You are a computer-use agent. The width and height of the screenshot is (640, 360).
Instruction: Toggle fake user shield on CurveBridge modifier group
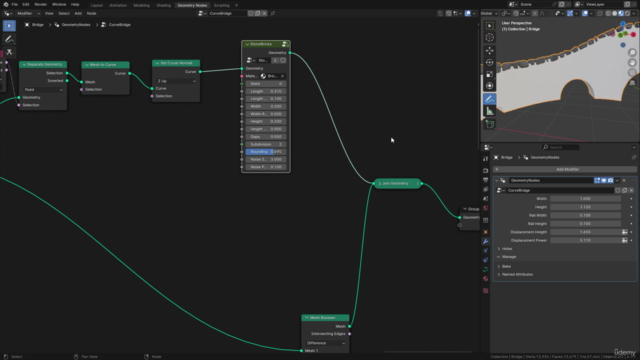pos(618,191)
